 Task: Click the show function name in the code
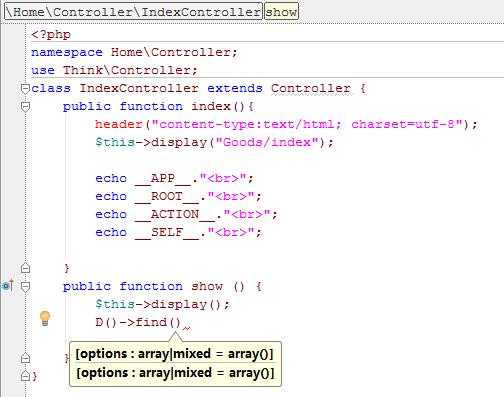[207, 286]
